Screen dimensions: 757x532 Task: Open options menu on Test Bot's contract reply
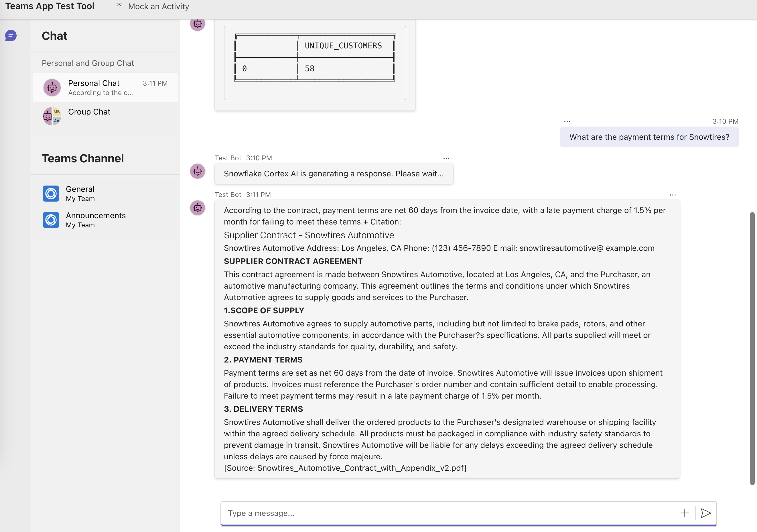[673, 195]
